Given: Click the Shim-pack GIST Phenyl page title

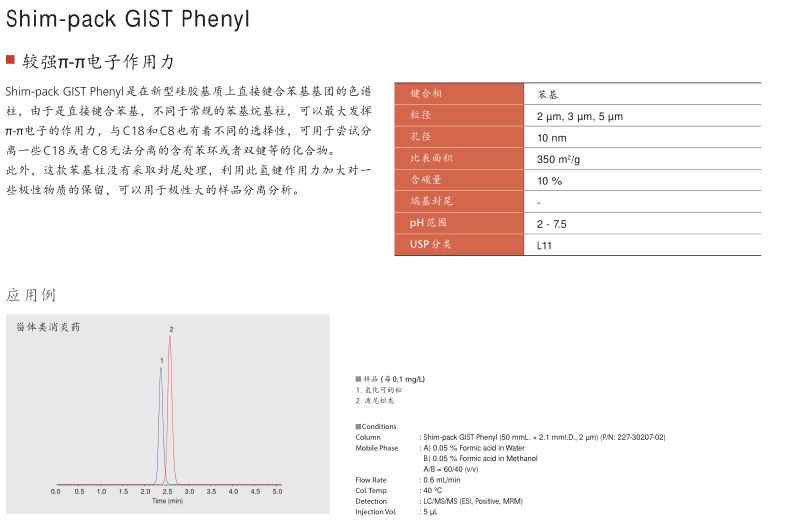Looking at the screenshot, I should pyautogui.click(x=128, y=19).
